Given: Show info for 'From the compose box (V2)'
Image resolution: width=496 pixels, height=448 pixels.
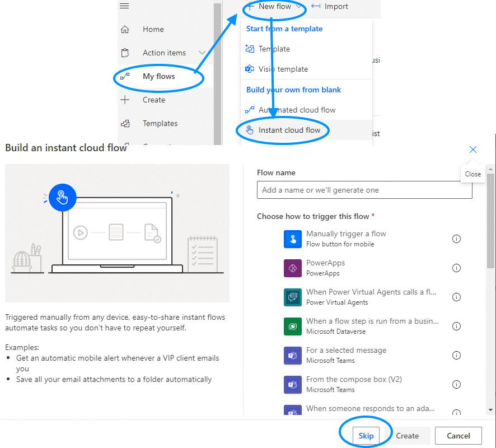Looking at the screenshot, I should click(456, 384).
